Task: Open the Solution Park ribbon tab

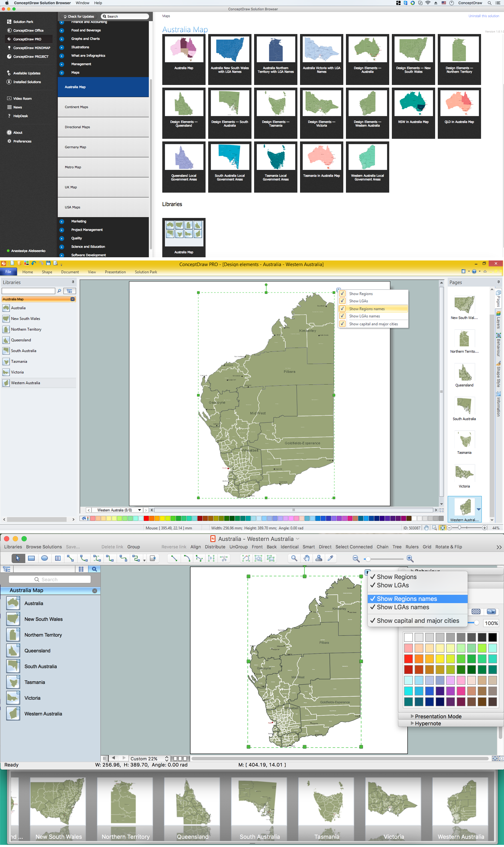Action: [146, 272]
